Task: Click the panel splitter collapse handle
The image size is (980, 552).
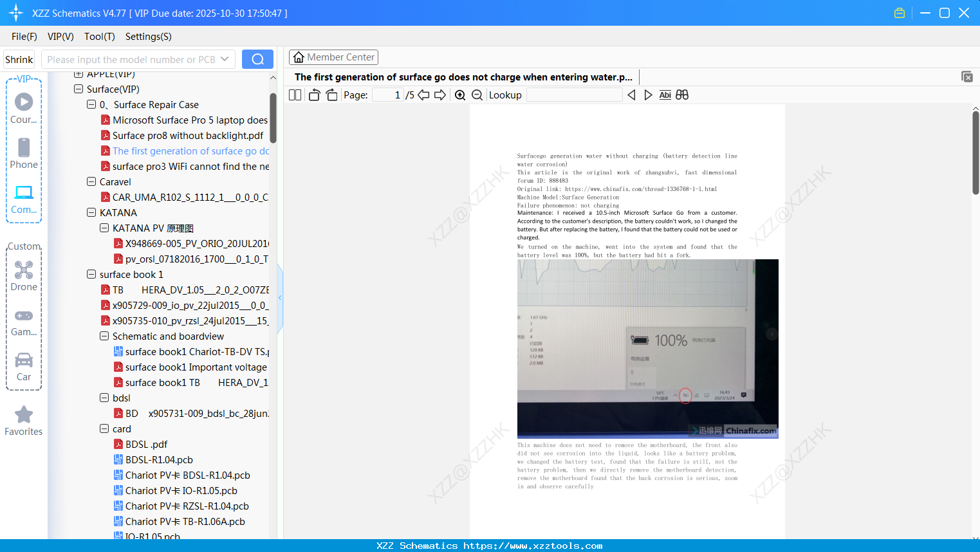Action: click(x=280, y=298)
